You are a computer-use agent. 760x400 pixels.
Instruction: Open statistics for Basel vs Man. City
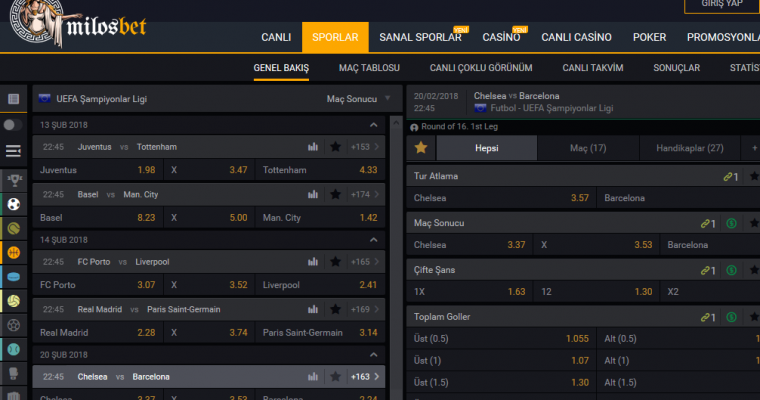click(313, 194)
